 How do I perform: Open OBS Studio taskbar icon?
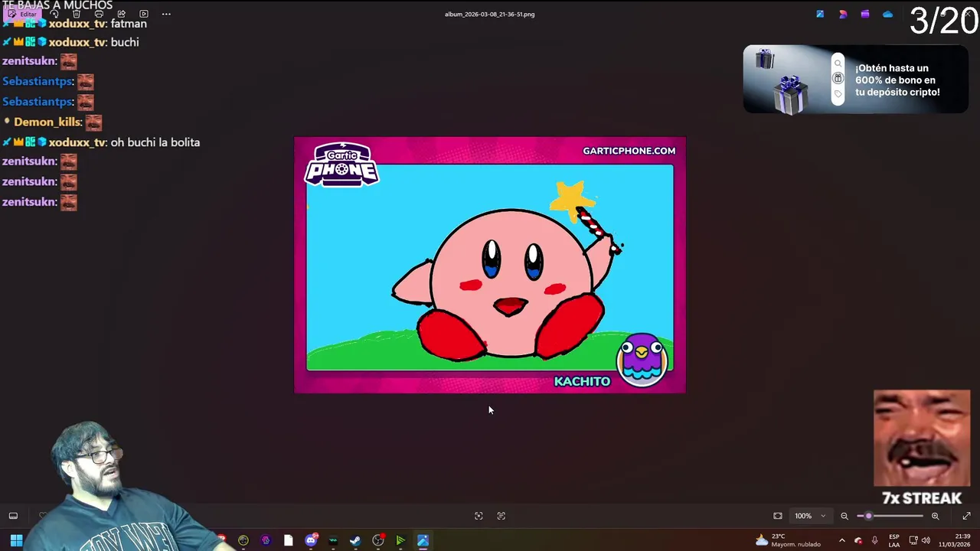tap(378, 540)
